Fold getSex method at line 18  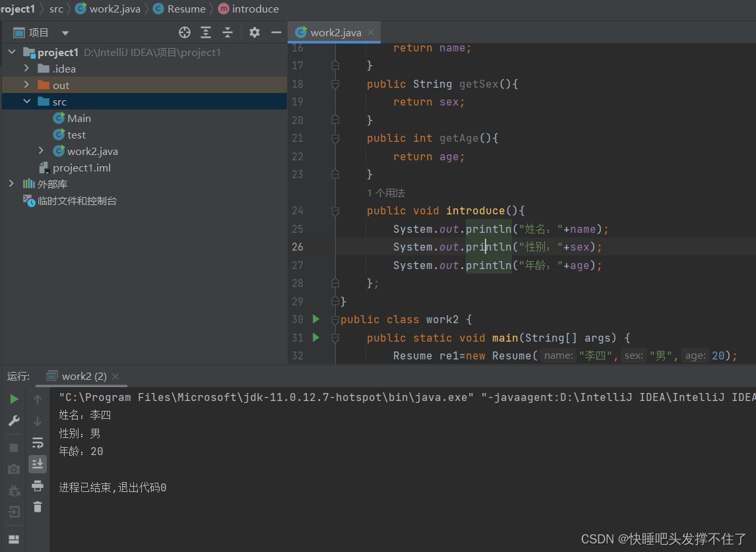[x=335, y=84]
